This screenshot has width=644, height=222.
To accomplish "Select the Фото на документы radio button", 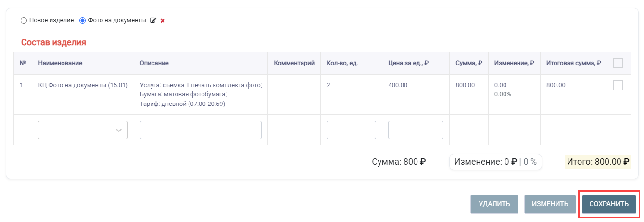I will tap(82, 21).
